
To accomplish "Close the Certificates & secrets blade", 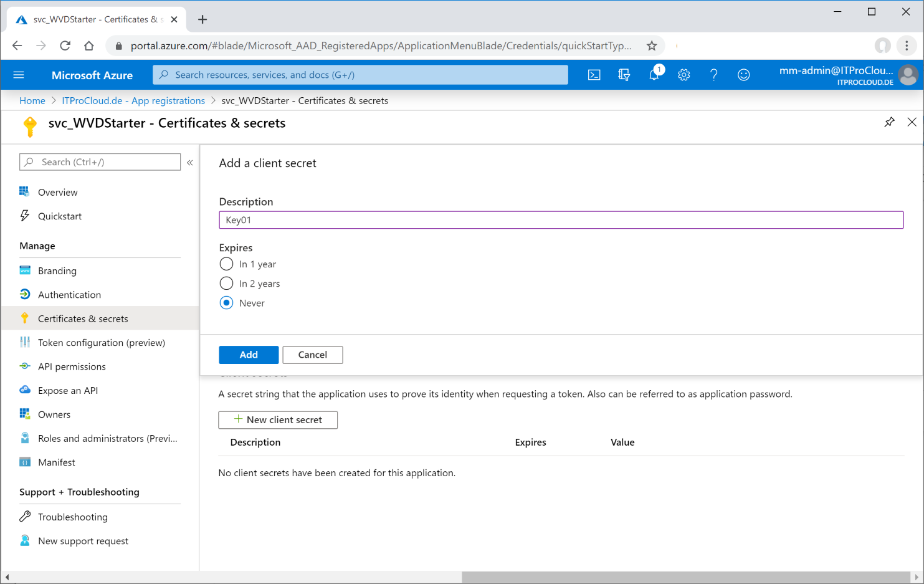I will (912, 122).
